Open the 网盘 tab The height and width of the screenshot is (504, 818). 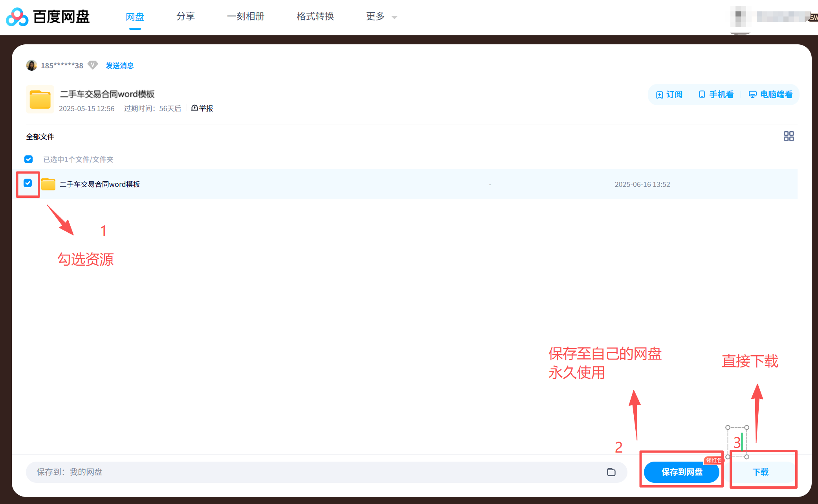coord(135,16)
